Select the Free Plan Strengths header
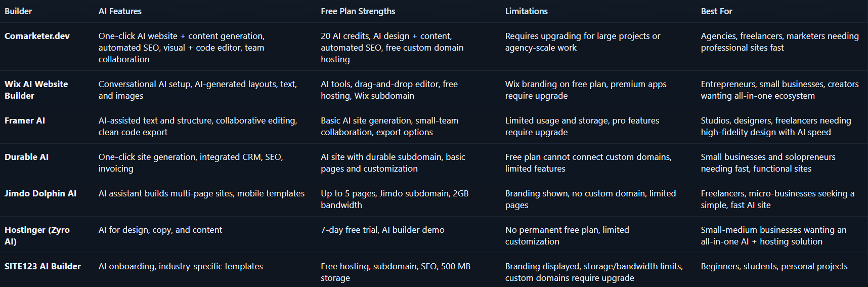This screenshot has height=287, width=868. 358,11
